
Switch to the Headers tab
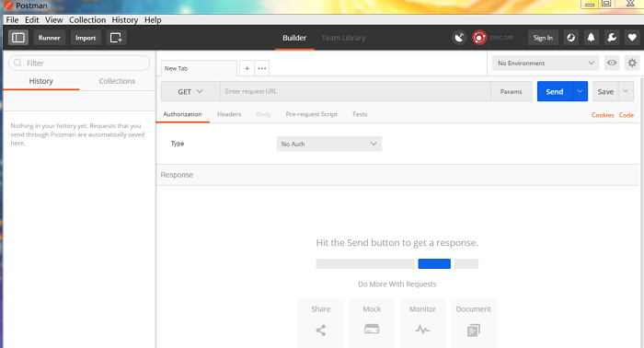[x=229, y=114]
